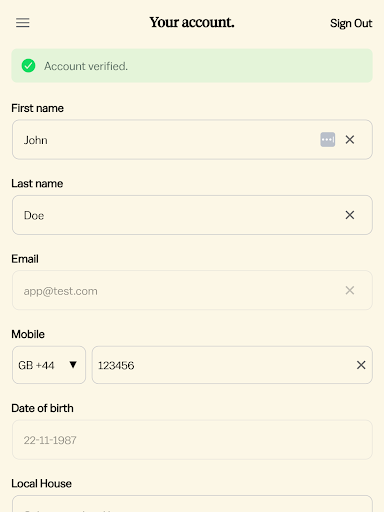Select the Date of birth field 22-11-1987
Viewport: 384px width, 512px height.
(192, 440)
